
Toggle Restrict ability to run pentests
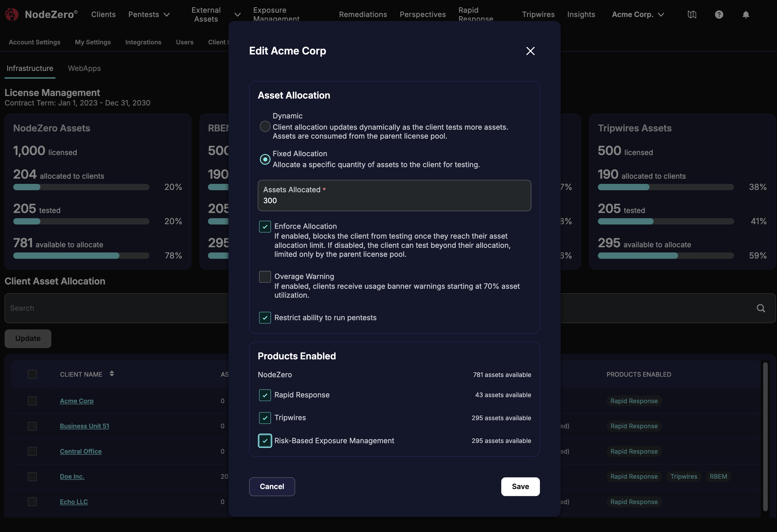[265, 318]
